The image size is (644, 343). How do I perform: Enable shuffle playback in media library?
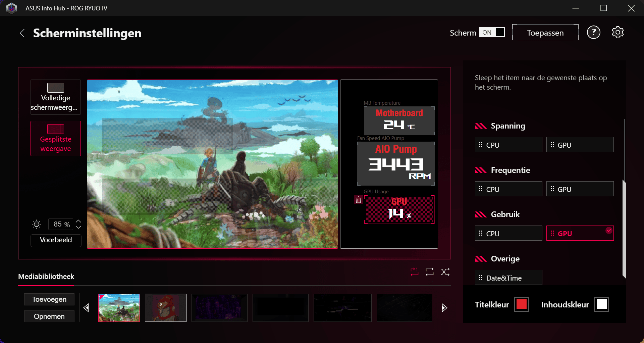(445, 272)
